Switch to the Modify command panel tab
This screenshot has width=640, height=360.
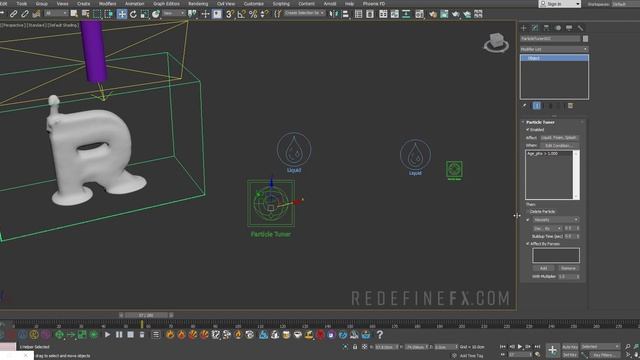coord(535,28)
